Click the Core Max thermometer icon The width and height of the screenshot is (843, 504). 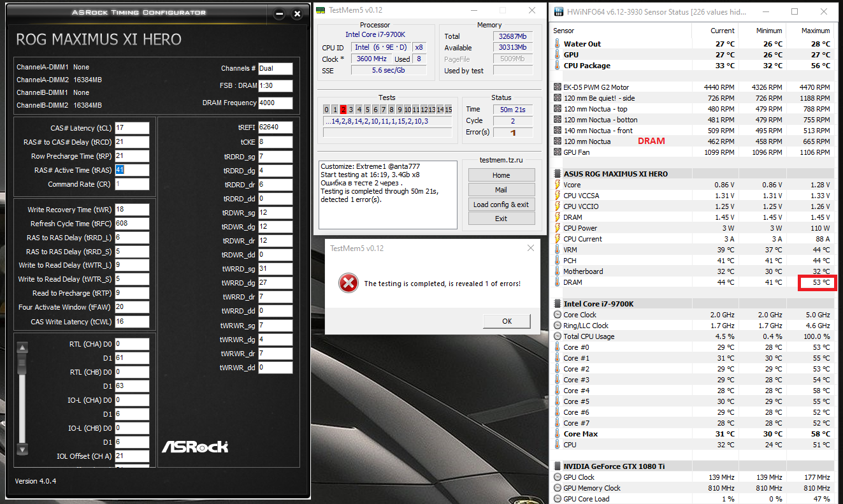pyautogui.click(x=557, y=434)
